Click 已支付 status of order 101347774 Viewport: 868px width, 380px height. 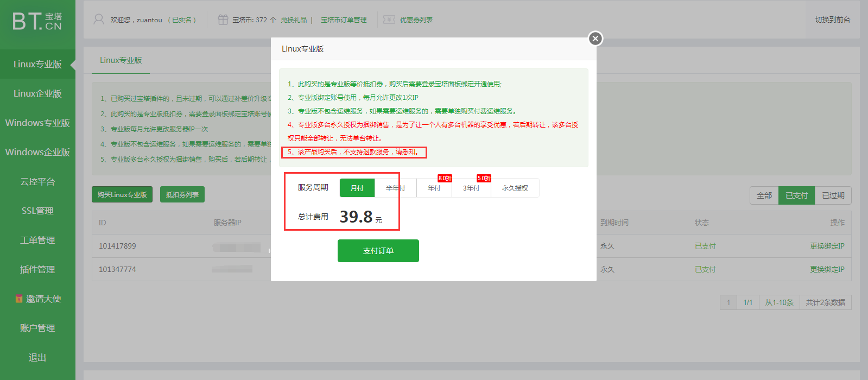point(705,269)
